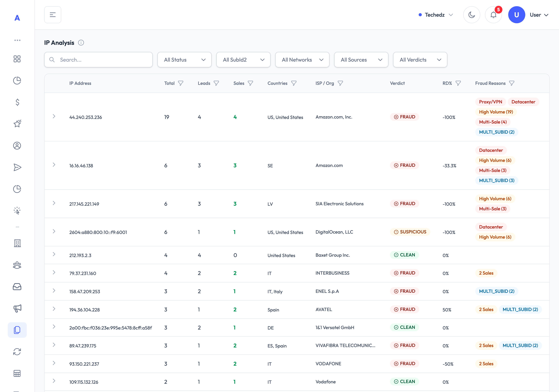Screen dimensions: 559x392
Task: Filter by the ISP / Org funnel icon
Action: (340, 83)
